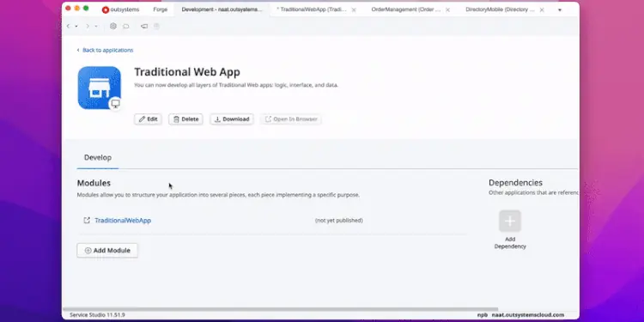The height and width of the screenshot is (322, 644).
Task: Close the TraditionalWebApp tab
Action: click(354, 9)
